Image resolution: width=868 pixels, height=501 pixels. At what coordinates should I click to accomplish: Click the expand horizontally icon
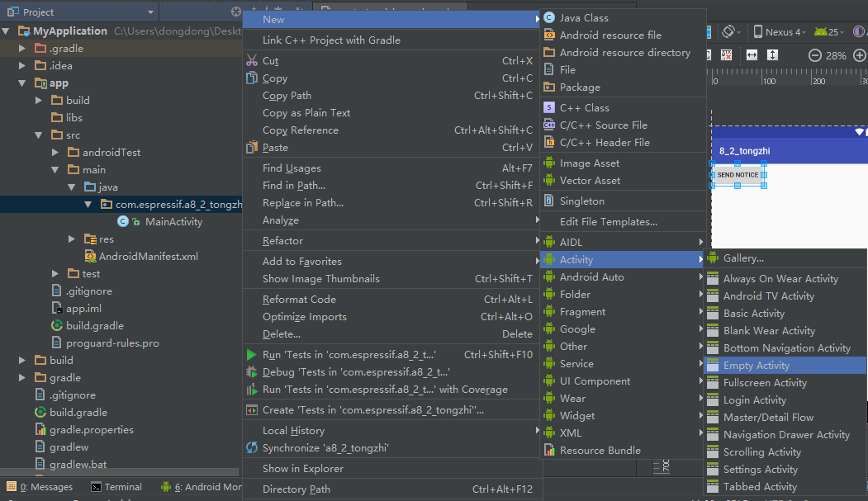coord(752,54)
